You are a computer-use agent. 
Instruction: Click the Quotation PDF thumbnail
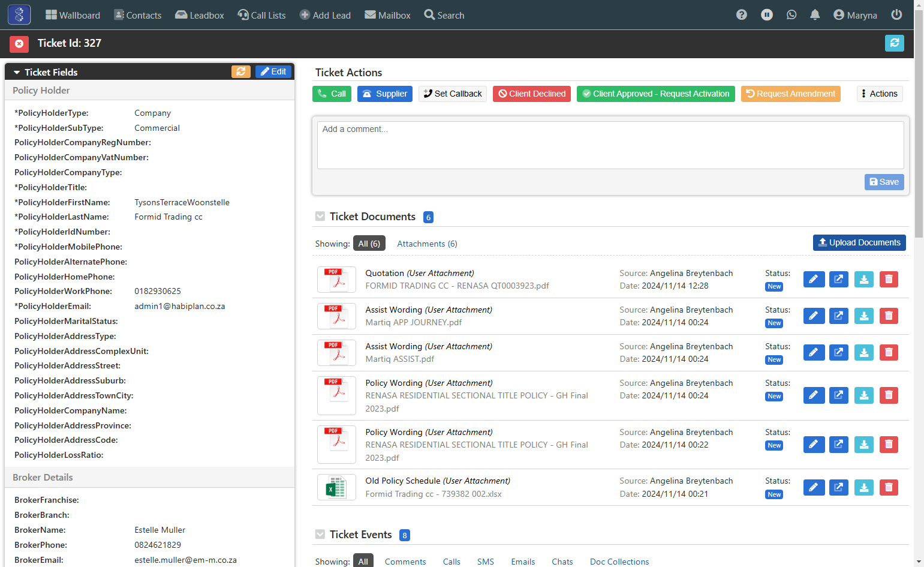pyautogui.click(x=336, y=280)
